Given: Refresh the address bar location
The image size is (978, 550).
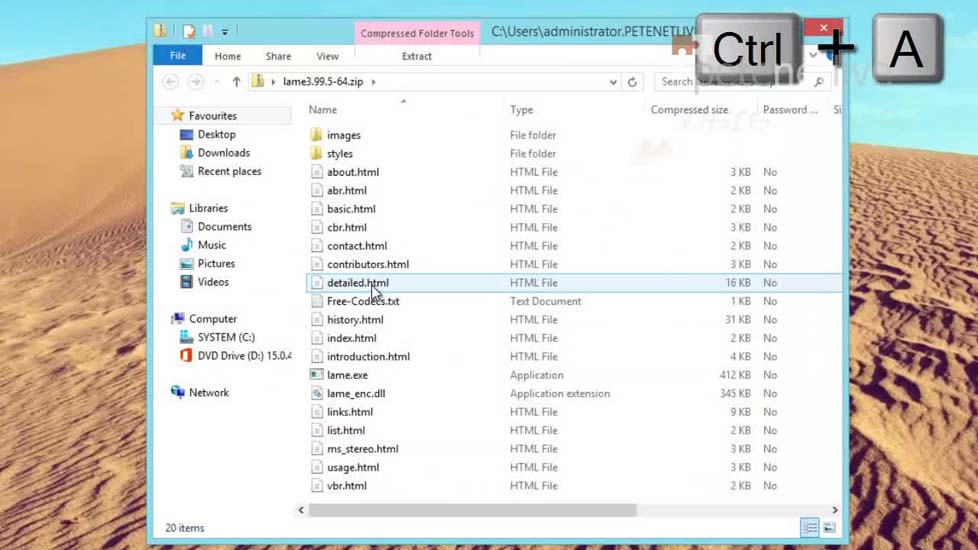Looking at the screenshot, I should (x=632, y=82).
